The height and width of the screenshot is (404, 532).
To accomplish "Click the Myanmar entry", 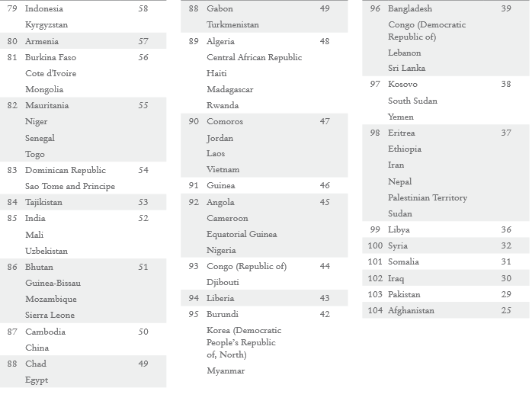I will tap(226, 371).
